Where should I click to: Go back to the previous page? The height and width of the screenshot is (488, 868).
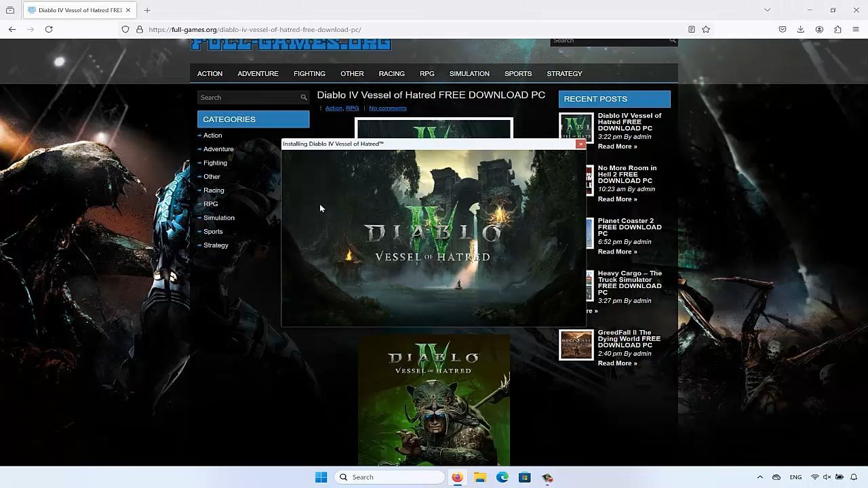[x=12, y=29]
